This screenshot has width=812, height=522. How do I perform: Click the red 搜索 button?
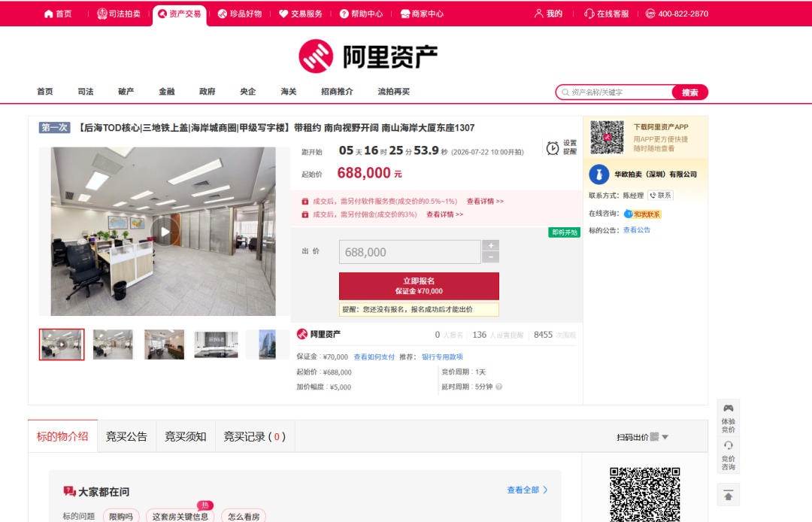pyautogui.click(x=689, y=93)
